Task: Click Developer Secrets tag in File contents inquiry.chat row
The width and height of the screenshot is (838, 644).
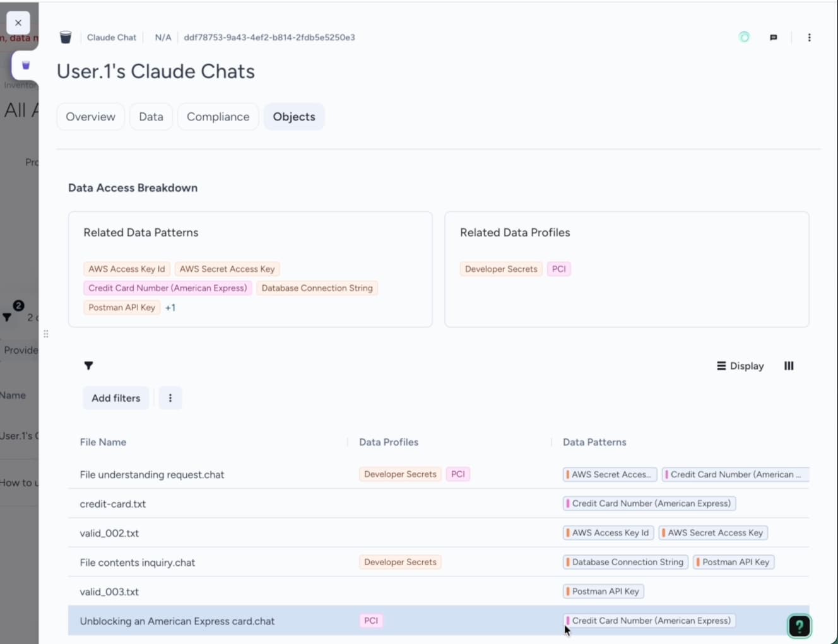Action: pyautogui.click(x=400, y=562)
